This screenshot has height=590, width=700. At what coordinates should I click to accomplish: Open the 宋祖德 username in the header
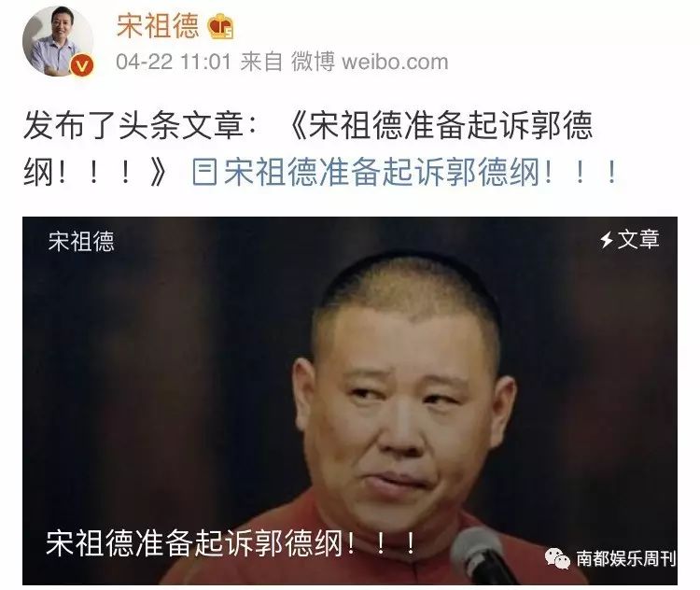pyautogui.click(x=158, y=26)
